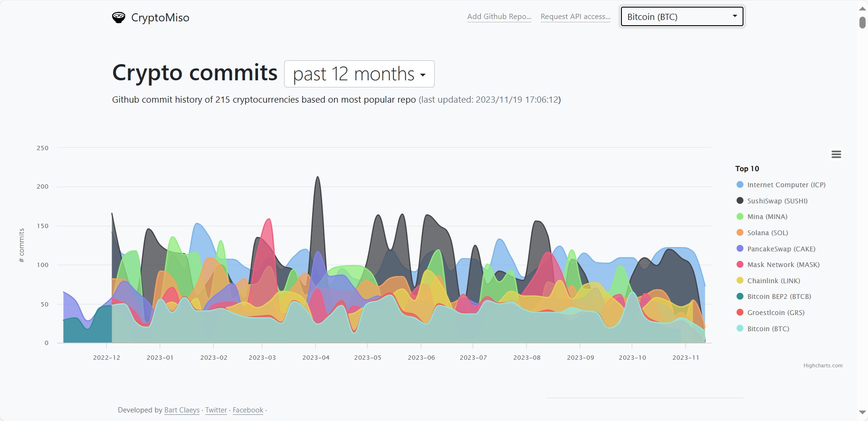The height and width of the screenshot is (421, 868).
Task: Click the vertical scrollbar thumb
Action: coord(862,22)
